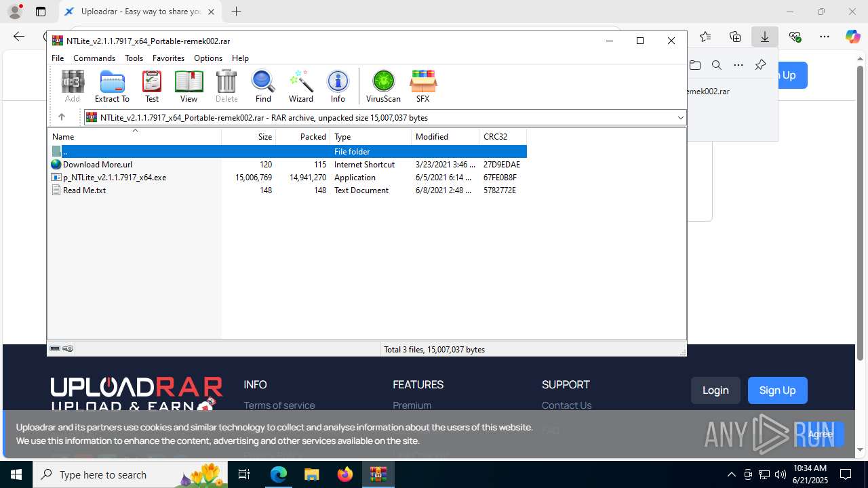Viewport: 868px width, 488px height.
Task: Click the SFX toolbar icon
Action: point(422,86)
